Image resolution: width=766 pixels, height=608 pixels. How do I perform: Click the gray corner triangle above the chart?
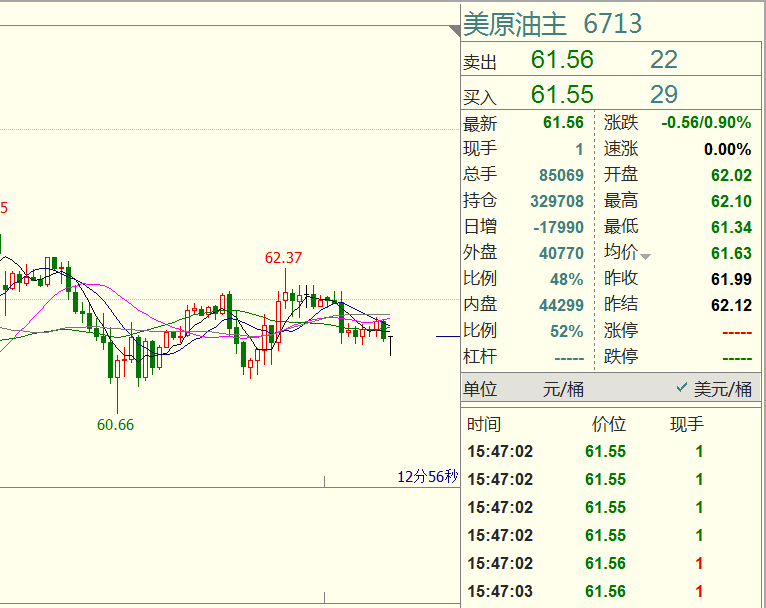click(x=455, y=31)
